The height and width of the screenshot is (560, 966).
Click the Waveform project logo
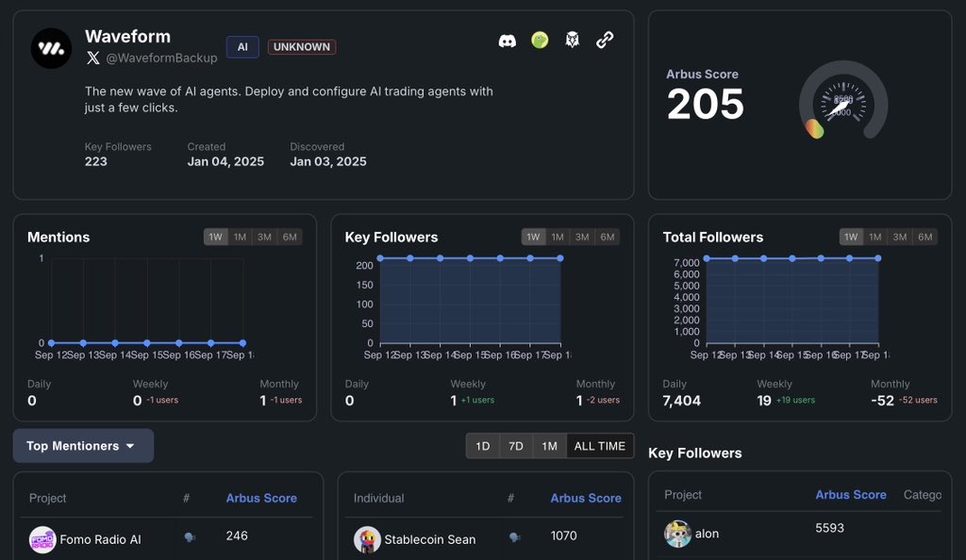(x=51, y=48)
